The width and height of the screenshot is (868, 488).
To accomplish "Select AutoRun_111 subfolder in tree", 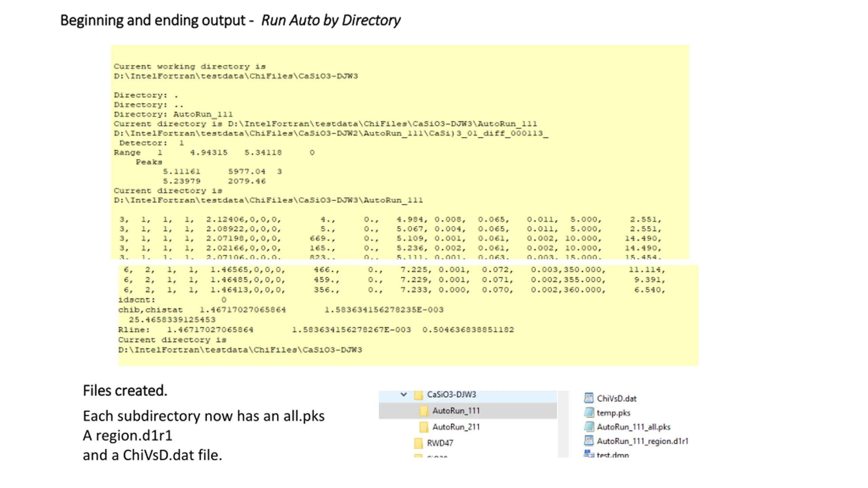I will tap(456, 411).
